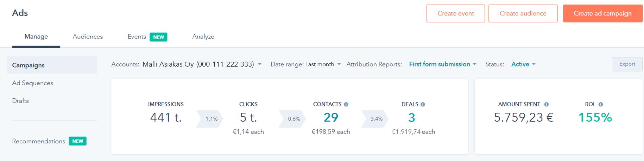Open Ad Sequences in the sidebar
This screenshot has height=161, width=644.
[32, 83]
